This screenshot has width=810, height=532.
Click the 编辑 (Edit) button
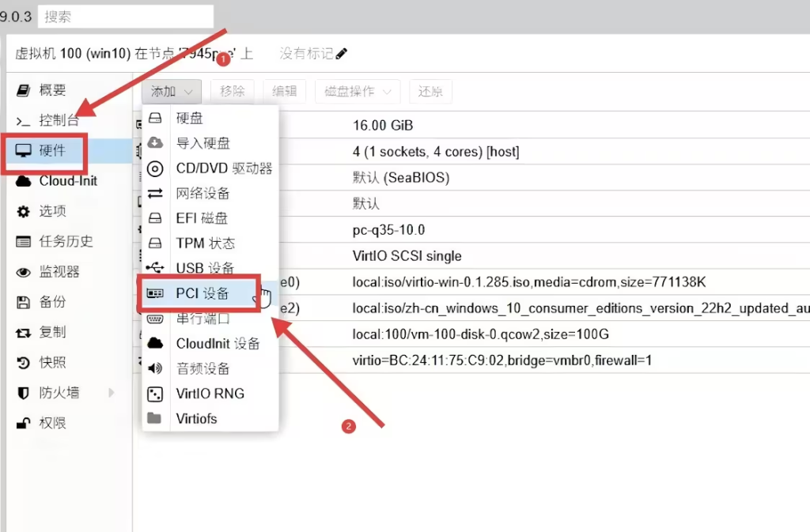click(285, 92)
